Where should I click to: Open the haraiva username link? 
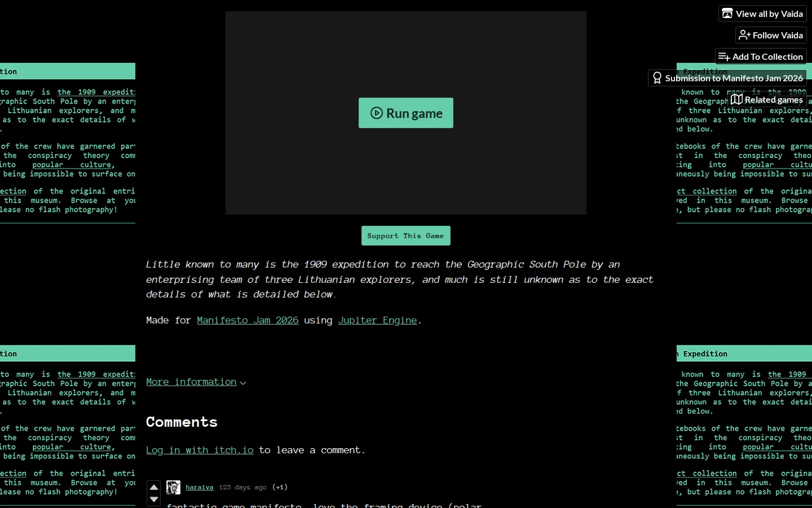coord(200,487)
